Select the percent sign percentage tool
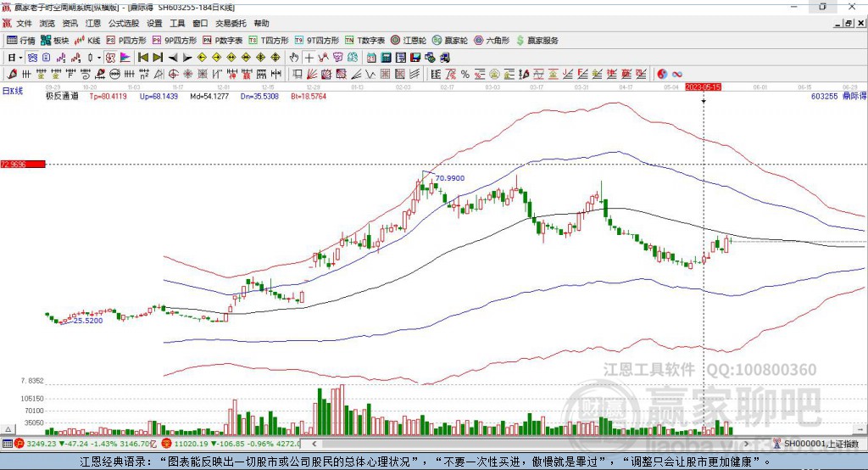 click(465, 75)
